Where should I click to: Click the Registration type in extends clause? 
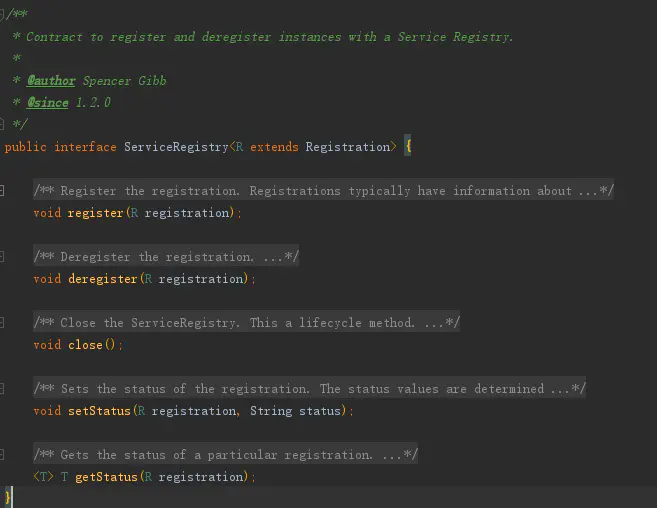click(x=347, y=147)
